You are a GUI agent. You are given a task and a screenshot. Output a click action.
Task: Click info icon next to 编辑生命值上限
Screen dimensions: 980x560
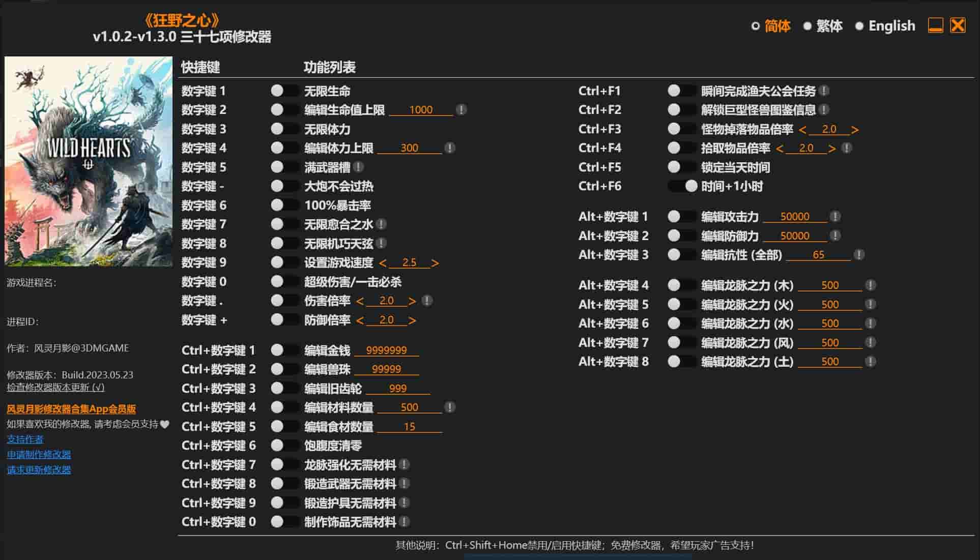pyautogui.click(x=461, y=110)
